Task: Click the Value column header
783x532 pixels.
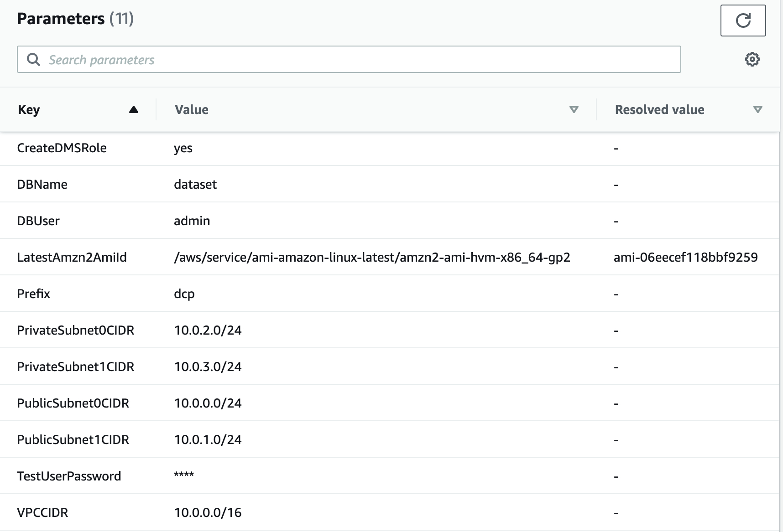Action: 192,109
